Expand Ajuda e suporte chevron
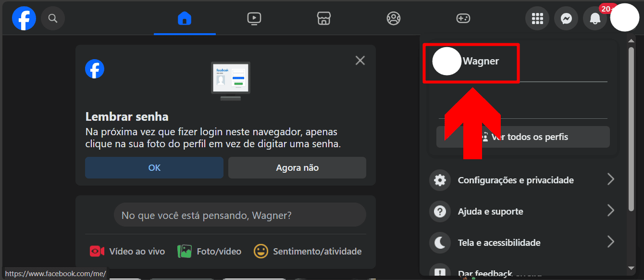This screenshot has width=644, height=280. click(610, 211)
